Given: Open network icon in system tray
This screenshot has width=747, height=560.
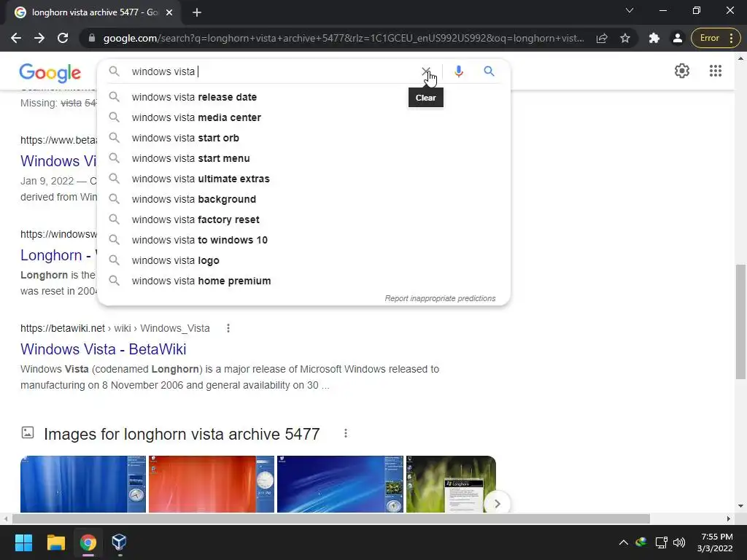Looking at the screenshot, I should [x=661, y=542].
